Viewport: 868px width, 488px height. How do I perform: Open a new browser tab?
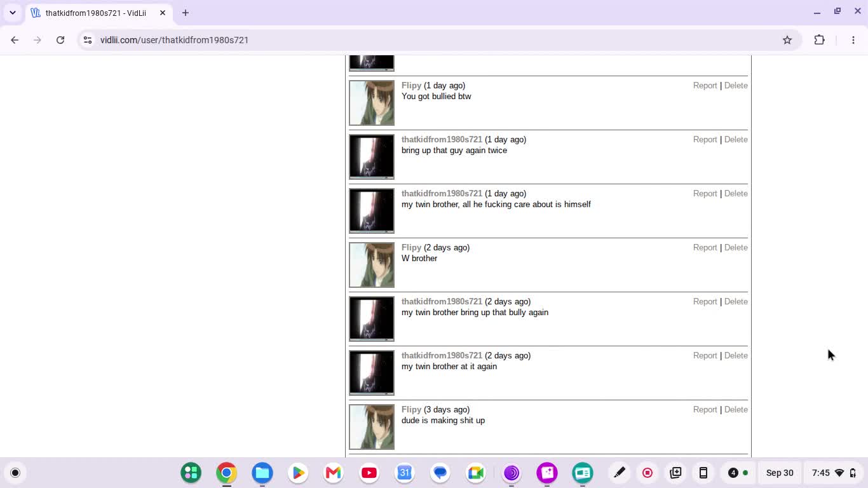pos(186,13)
